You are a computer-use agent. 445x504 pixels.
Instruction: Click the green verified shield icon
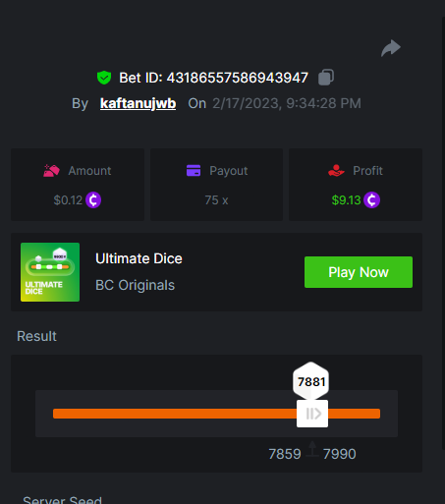coord(104,78)
